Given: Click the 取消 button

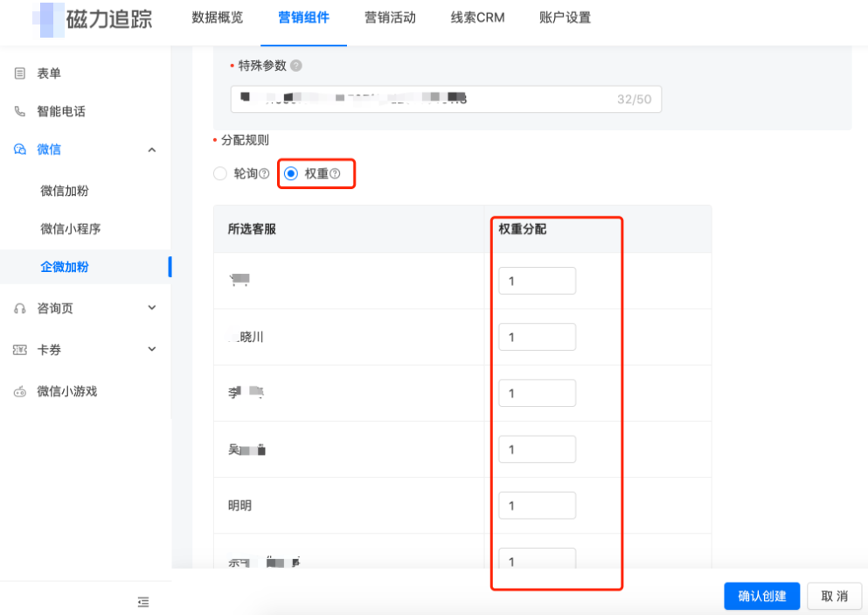Looking at the screenshot, I should [x=834, y=596].
